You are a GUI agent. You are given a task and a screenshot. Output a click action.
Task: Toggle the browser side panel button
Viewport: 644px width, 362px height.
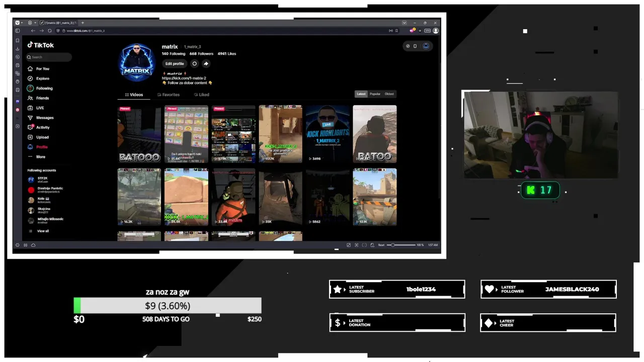point(18,31)
